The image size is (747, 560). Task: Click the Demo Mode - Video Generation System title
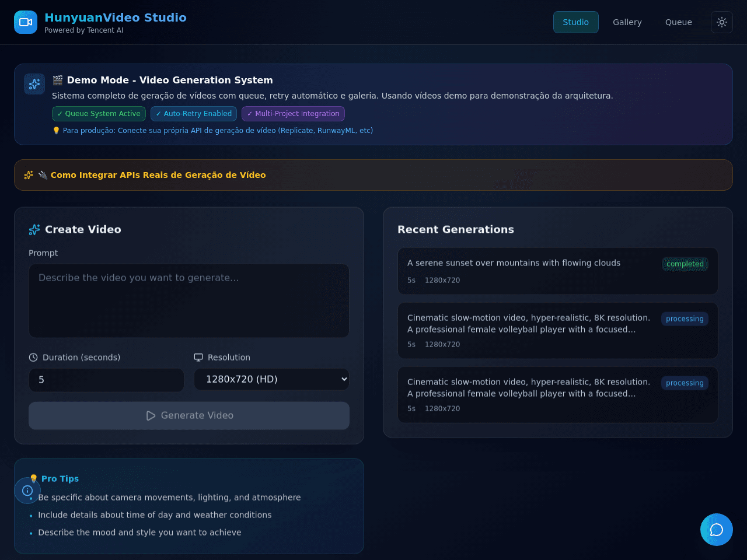point(162,80)
